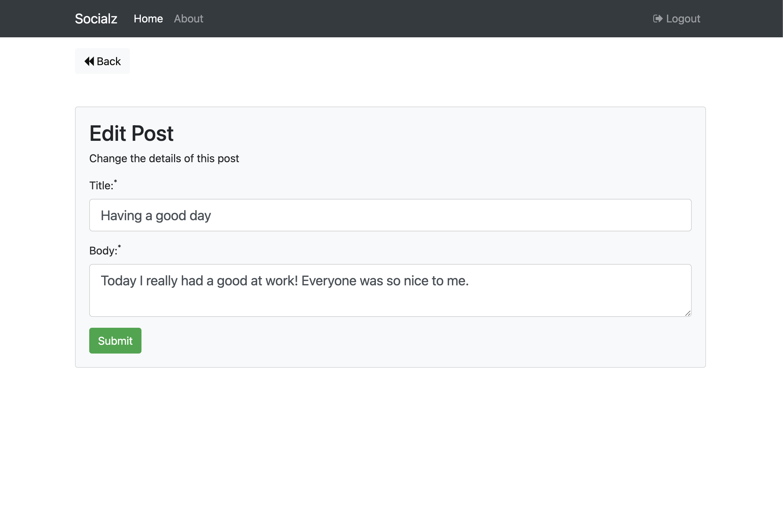
Task: Go to the About page
Action: pyautogui.click(x=189, y=19)
